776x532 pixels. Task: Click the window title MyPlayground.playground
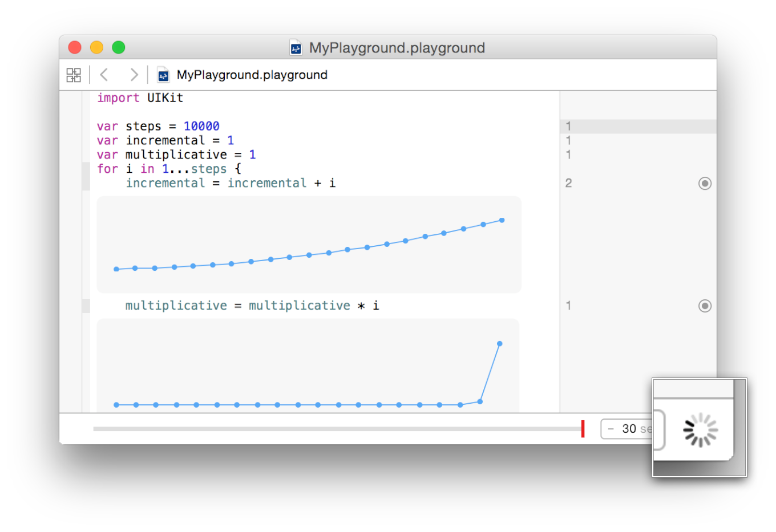397,48
